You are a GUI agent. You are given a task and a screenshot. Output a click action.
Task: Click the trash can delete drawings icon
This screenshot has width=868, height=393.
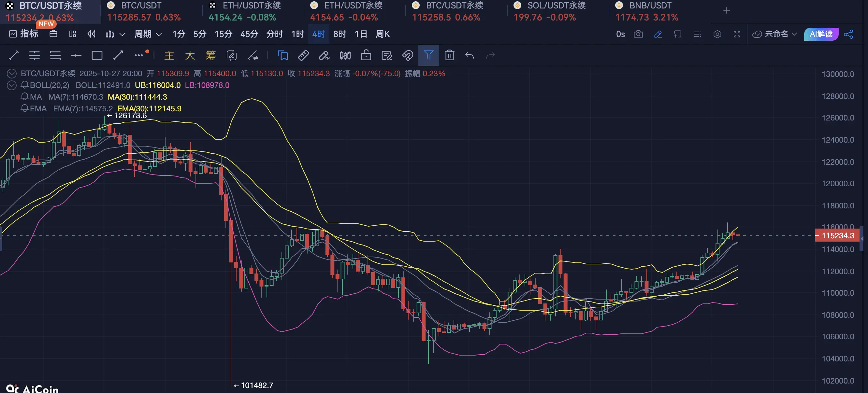pyautogui.click(x=450, y=55)
